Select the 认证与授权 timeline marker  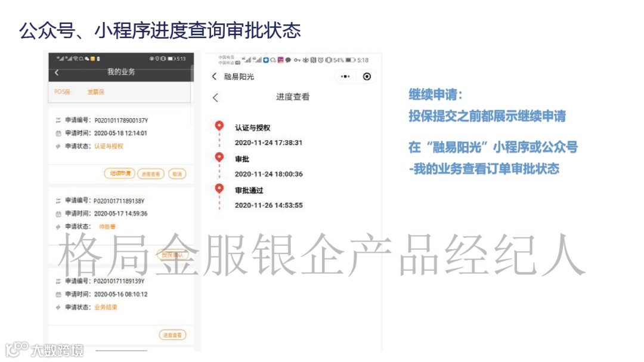219,126
